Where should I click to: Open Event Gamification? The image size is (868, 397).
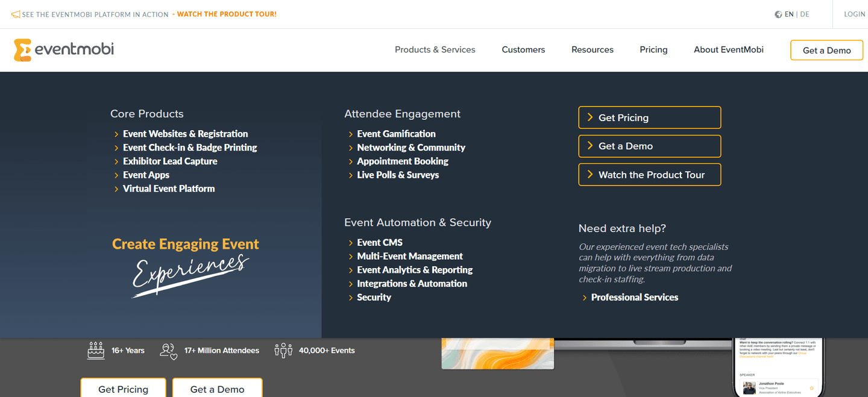coord(396,134)
